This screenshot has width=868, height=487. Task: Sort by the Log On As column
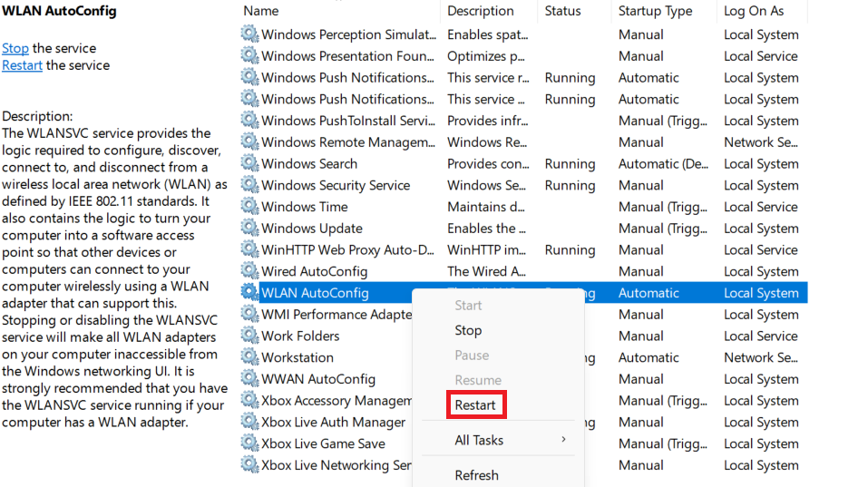[754, 11]
